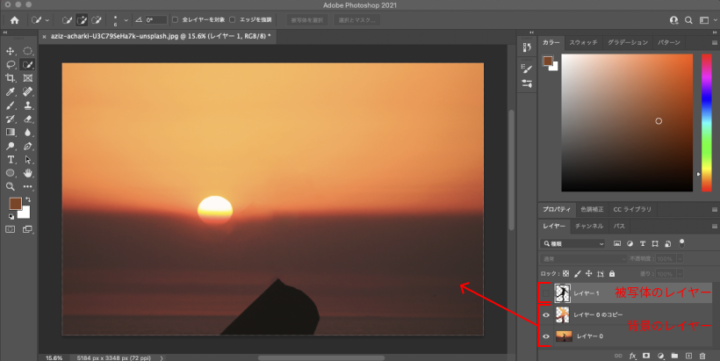This screenshot has width=720, height=361.
Task: Go to the Home screen
Action: [15, 20]
